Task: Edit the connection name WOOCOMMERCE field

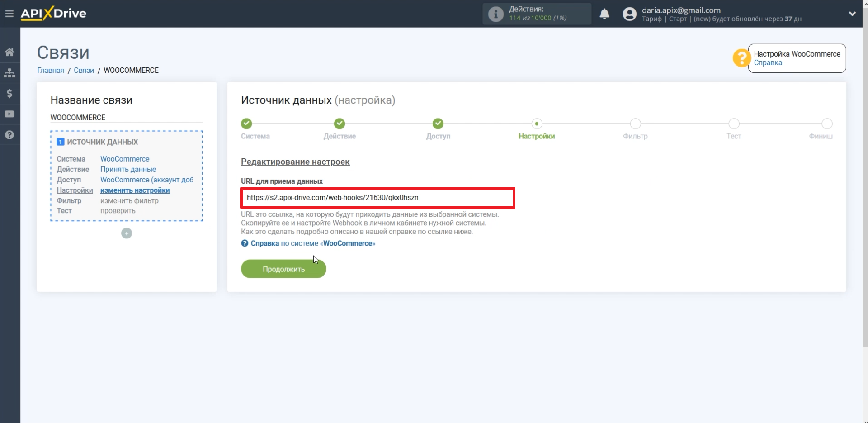Action: tap(127, 117)
